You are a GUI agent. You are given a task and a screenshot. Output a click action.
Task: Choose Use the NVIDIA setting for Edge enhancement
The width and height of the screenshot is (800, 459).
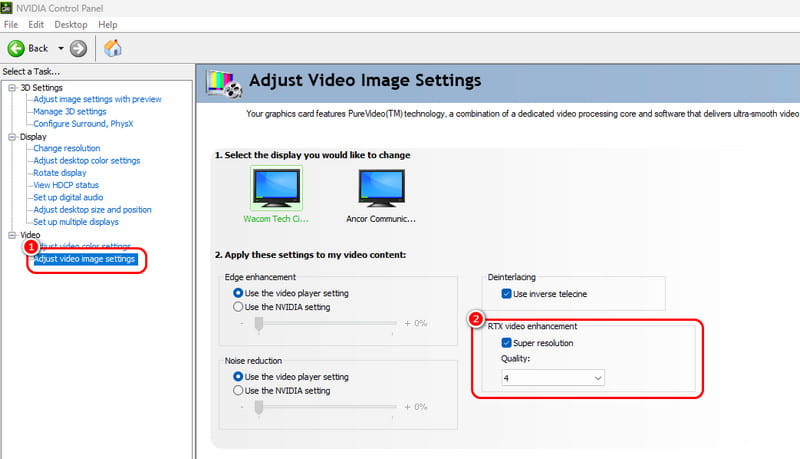pyautogui.click(x=239, y=307)
